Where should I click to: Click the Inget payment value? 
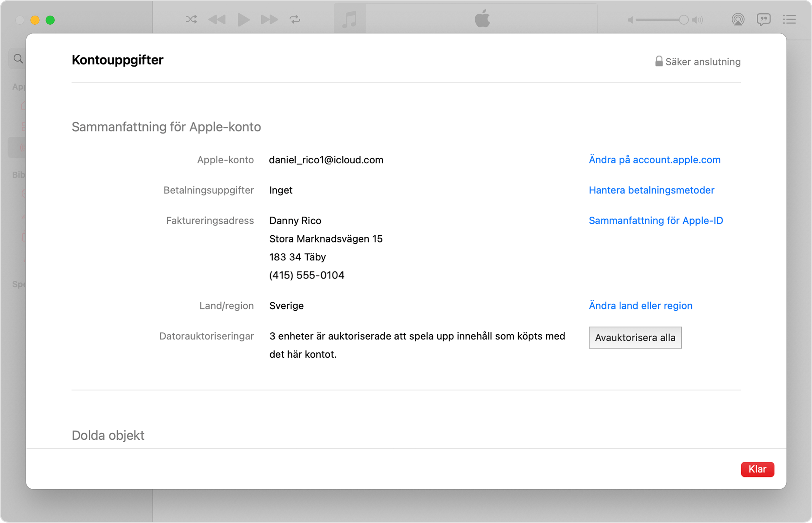281,190
